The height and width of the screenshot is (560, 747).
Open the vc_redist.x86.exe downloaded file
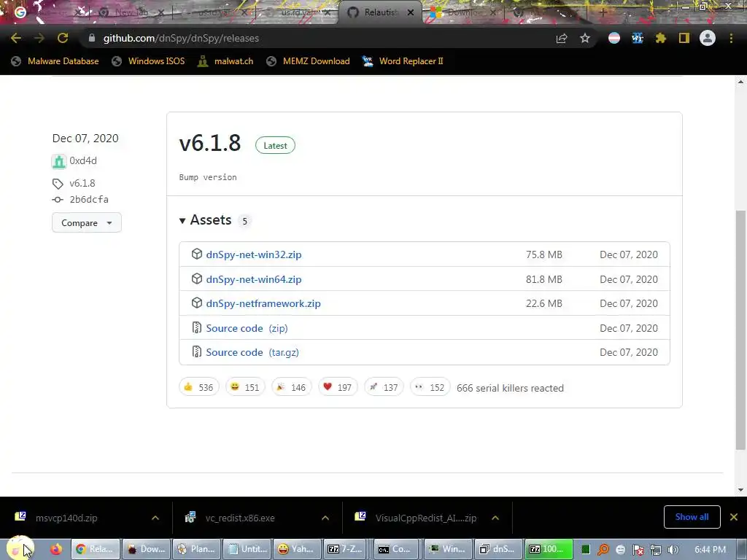(240, 518)
